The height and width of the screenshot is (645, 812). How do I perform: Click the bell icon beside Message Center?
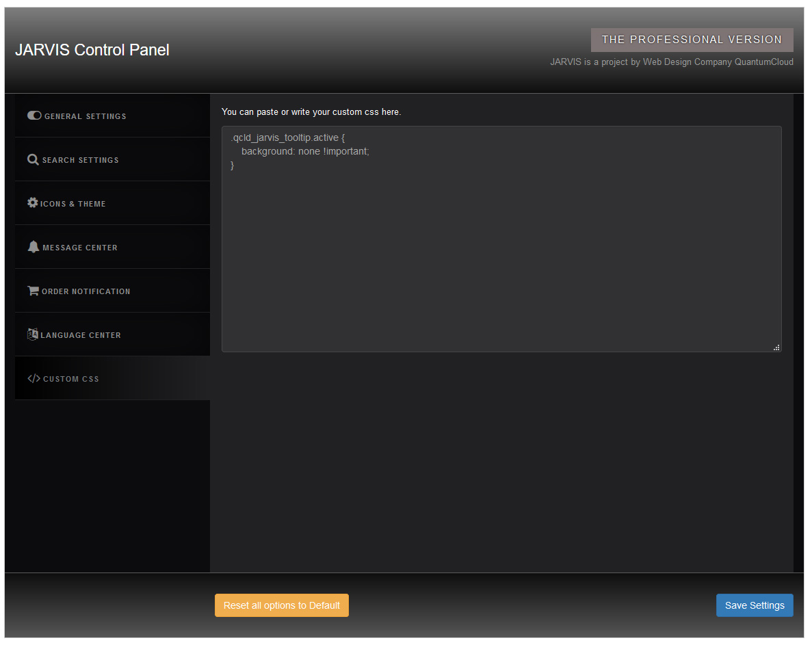(x=33, y=247)
